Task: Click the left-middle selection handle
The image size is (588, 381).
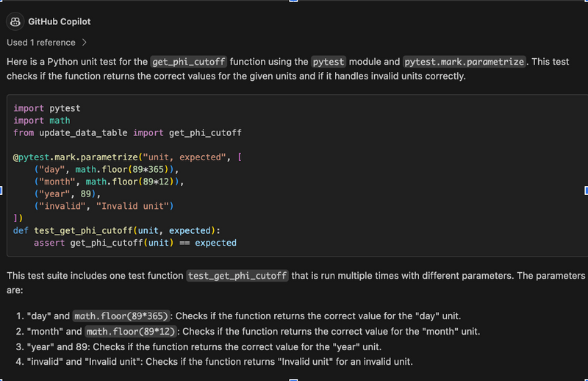Action: point(1,190)
